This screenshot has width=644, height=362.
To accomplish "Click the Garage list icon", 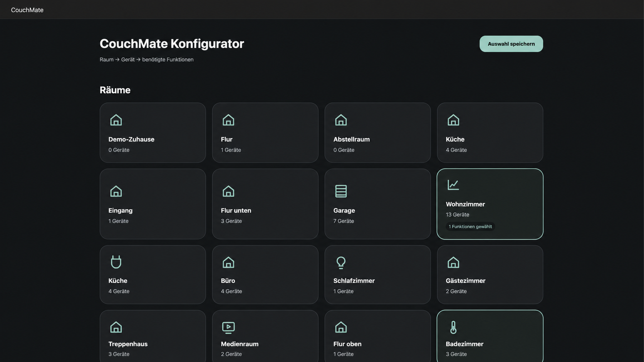I will [341, 191].
